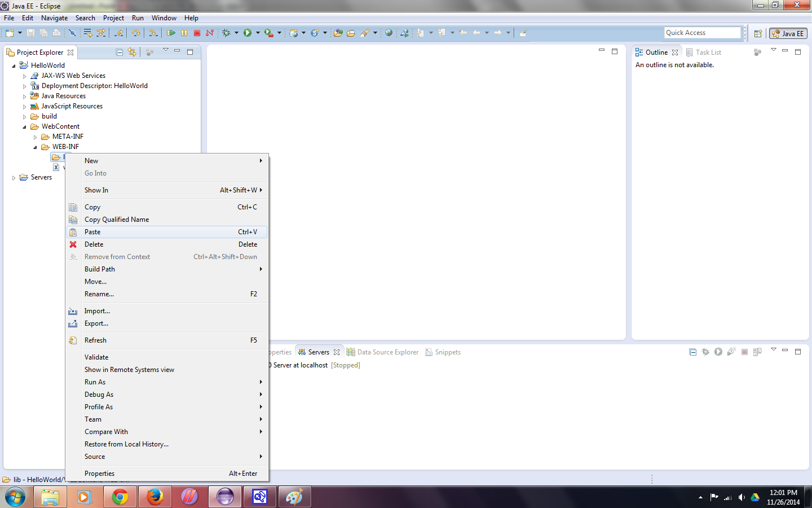Viewport: 812px width, 508px height.
Task: Open the Window menu in menu bar
Action: (x=164, y=18)
